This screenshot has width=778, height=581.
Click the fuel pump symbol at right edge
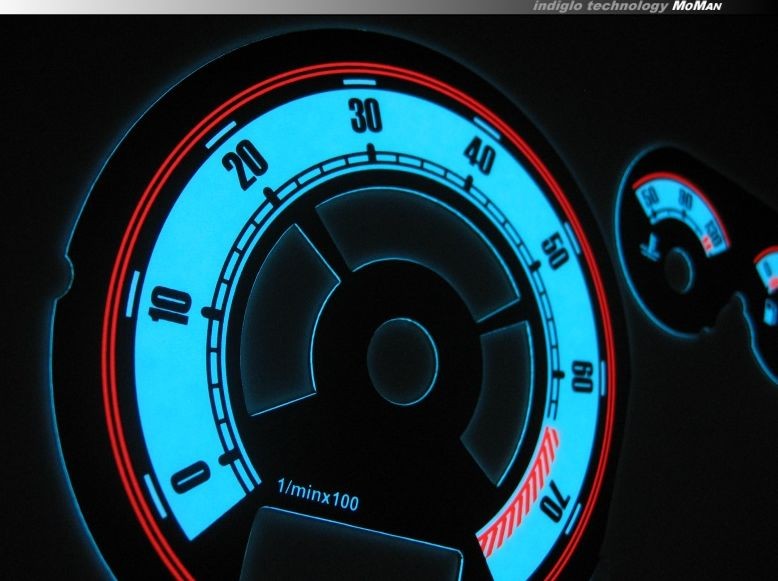[771, 313]
